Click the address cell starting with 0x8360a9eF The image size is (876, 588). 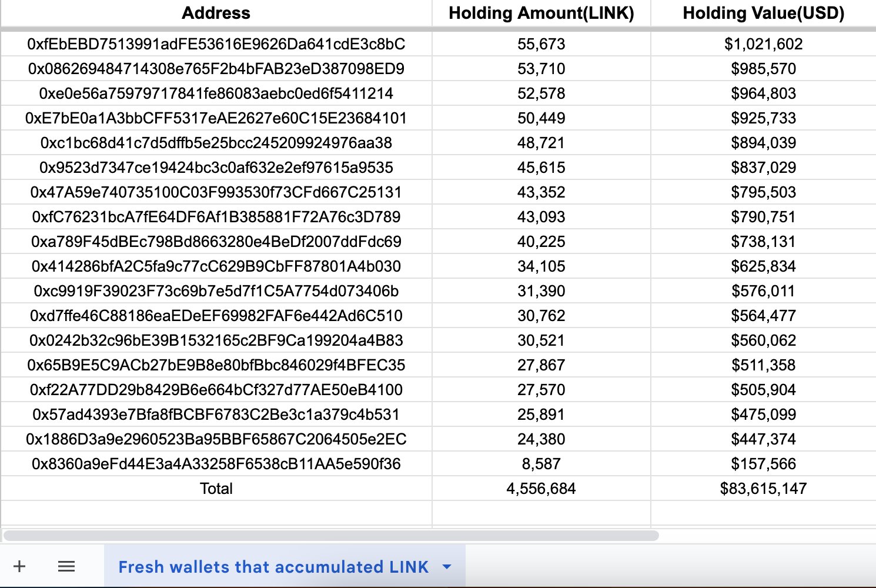point(216,464)
